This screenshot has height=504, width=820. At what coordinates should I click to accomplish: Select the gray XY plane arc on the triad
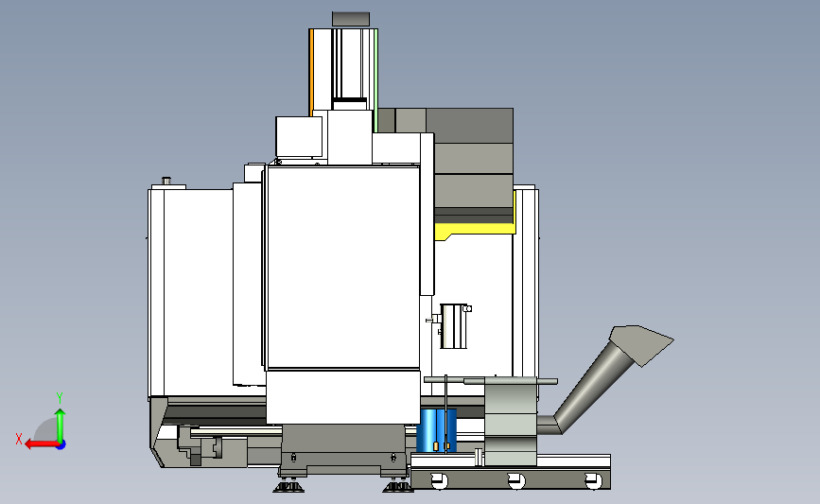point(45,429)
